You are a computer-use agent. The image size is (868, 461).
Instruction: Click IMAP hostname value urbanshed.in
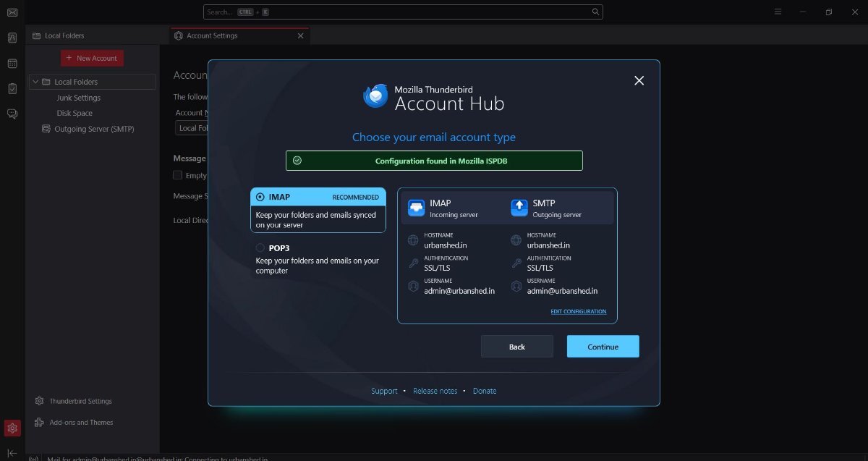tap(446, 245)
